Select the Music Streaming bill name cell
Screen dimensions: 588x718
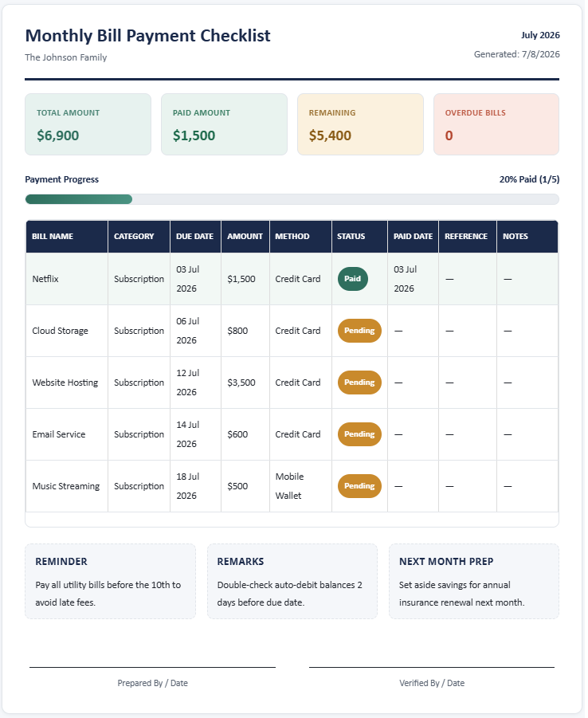pos(67,486)
